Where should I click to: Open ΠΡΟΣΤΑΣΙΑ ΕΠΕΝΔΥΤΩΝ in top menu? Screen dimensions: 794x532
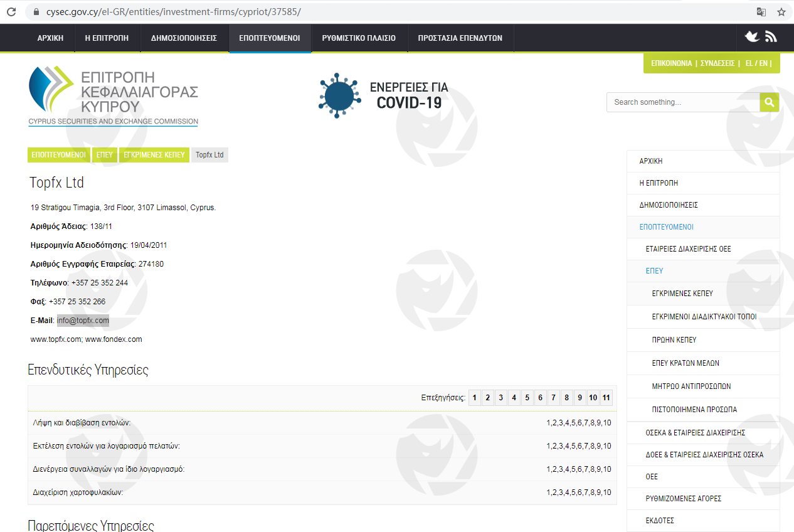(x=460, y=38)
